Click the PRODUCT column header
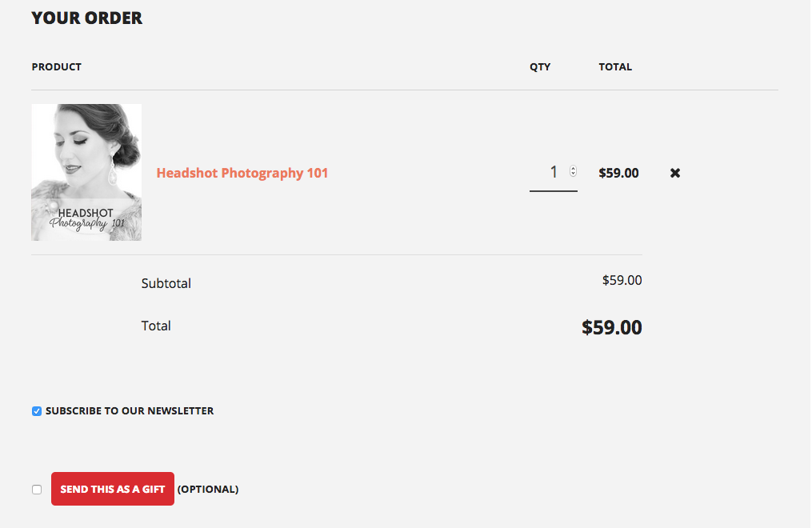The width and height of the screenshot is (812, 528). click(x=57, y=66)
